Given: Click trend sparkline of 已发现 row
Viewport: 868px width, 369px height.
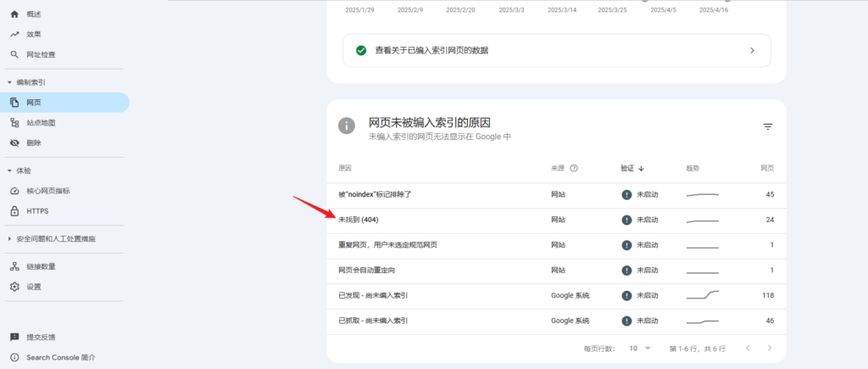Looking at the screenshot, I should [703, 294].
